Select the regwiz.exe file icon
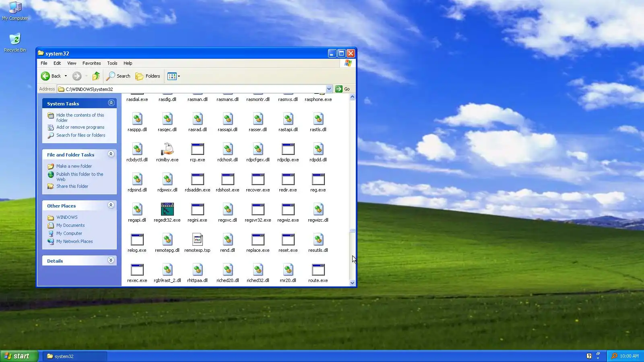Image resolution: width=644 pixels, height=362 pixels. click(x=288, y=210)
